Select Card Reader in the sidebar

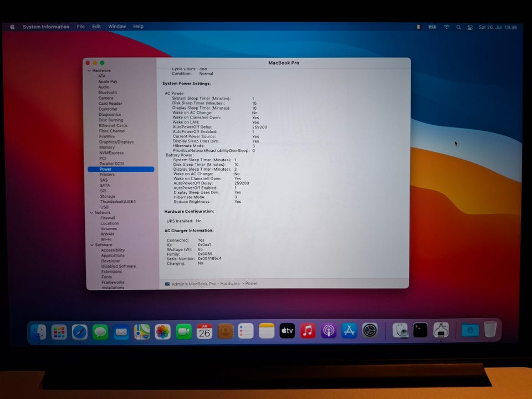(x=110, y=104)
